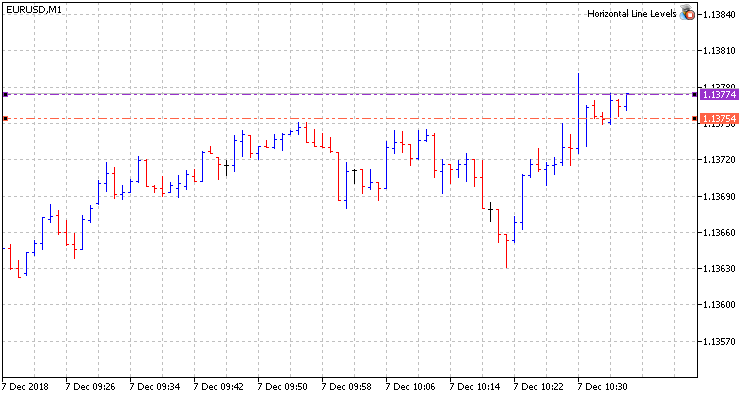Click the orange line's right anchor point
This screenshot has width=750, height=398.
(695, 119)
